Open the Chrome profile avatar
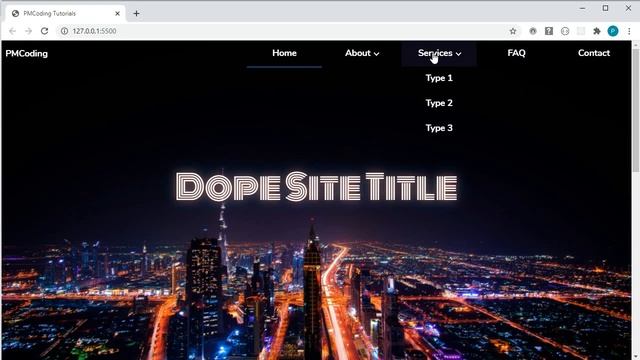Image resolution: width=640 pixels, height=360 pixels. pyautogui.click(x=613, y=31)
